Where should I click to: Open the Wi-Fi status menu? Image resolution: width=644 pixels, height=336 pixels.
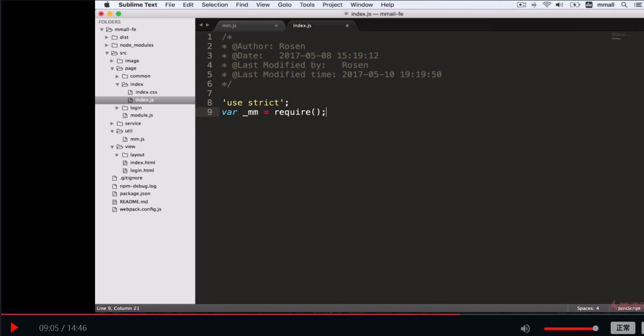[547, 5]
